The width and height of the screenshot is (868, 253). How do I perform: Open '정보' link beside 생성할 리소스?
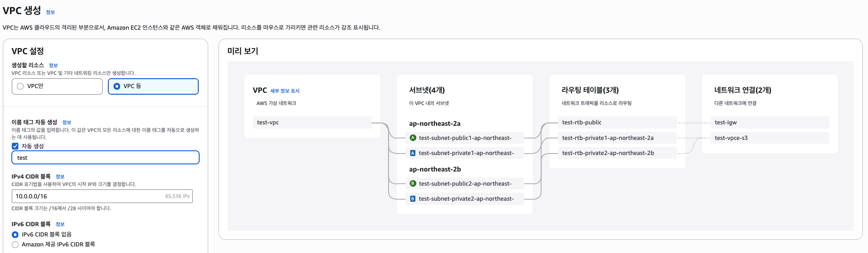pyautogui.click(x=53, y=65)
